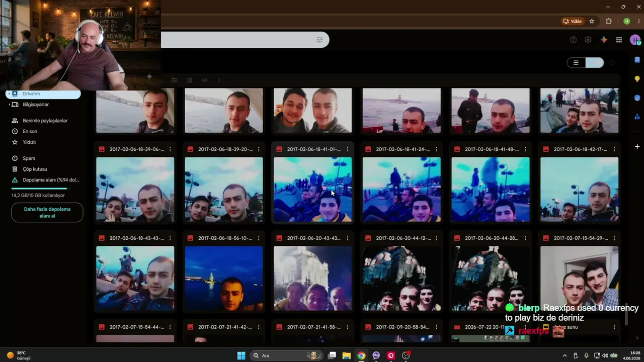Select thumbnail of 2017-02-06-18-41-24 photo
The width and height of the screenshot is (644, 362).
[401, 190]
